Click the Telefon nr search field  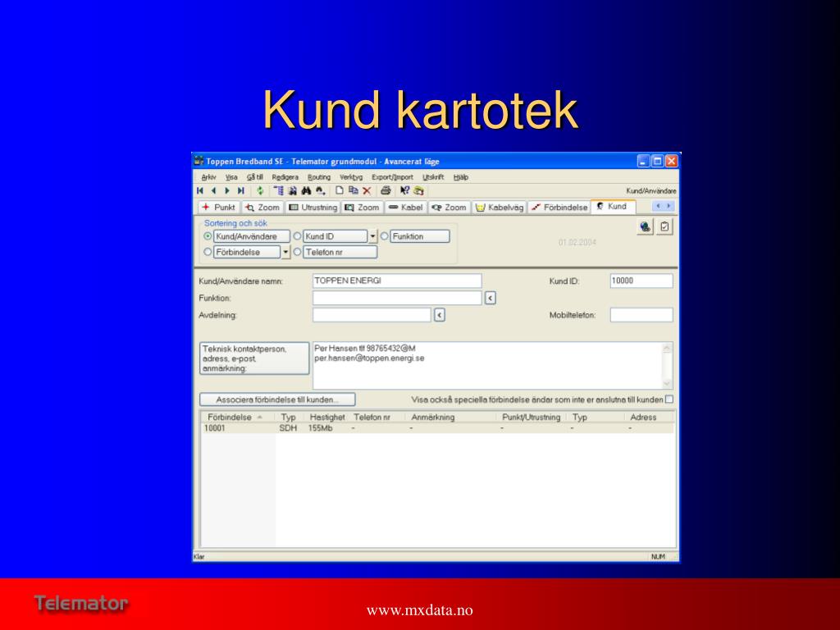click(340, 252)
